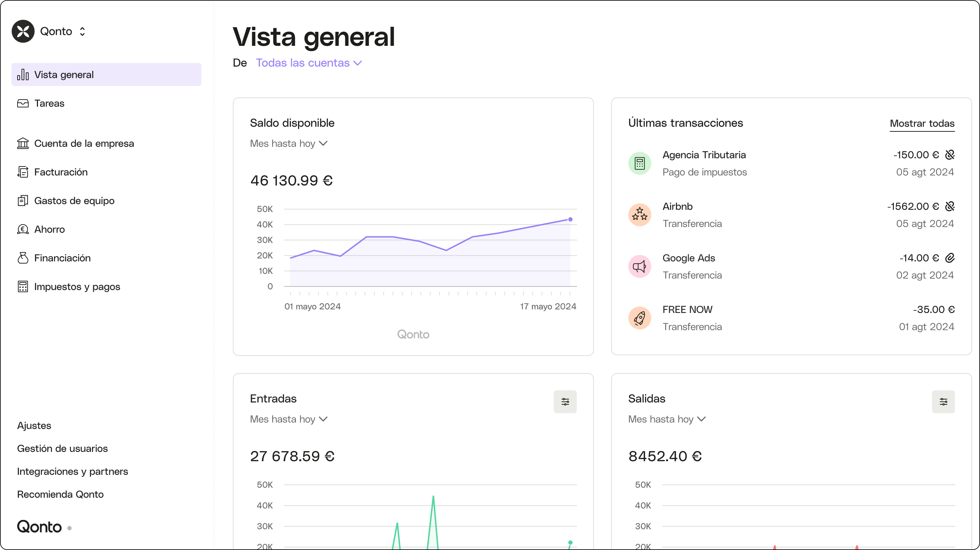The height and width of the screenshot is (550, 980).
Task: Navigate to Cuenta de la empresa
Action: (x=106, y=143)
